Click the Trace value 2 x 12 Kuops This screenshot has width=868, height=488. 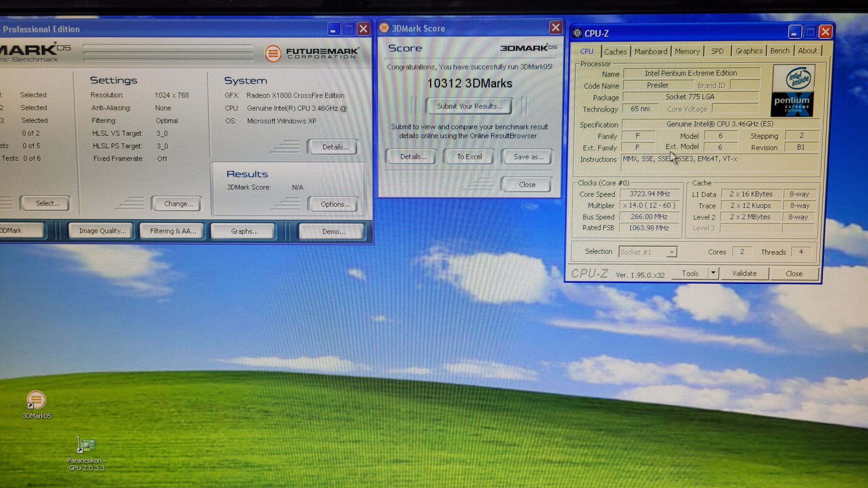pos(750,205)
